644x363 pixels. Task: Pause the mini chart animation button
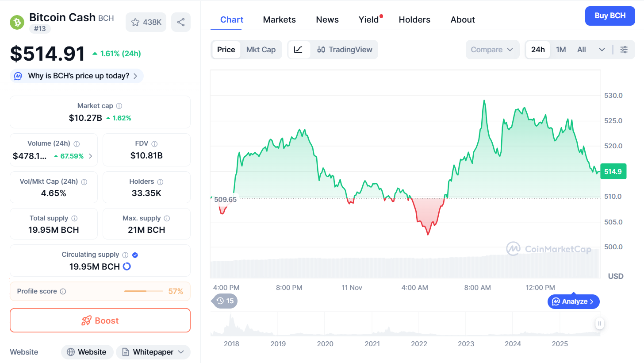[x=599, y=324]
